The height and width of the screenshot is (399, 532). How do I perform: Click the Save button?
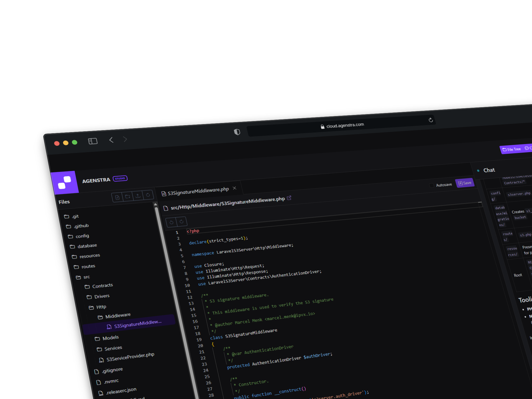pos(465,183)
